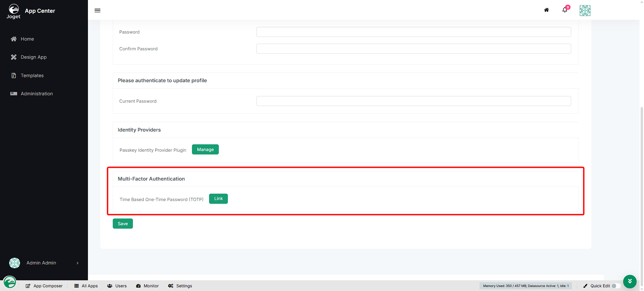Click the Confirm Password input field
Viewport: 644px width, 291px height.
pos(413,49)
